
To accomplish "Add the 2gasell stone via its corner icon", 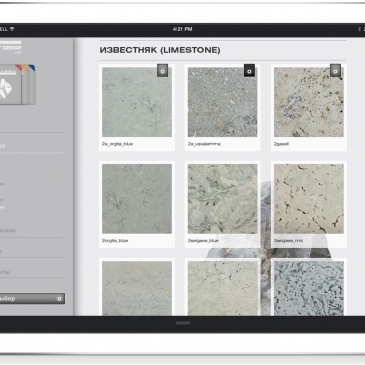I will (x=335, y=71).
